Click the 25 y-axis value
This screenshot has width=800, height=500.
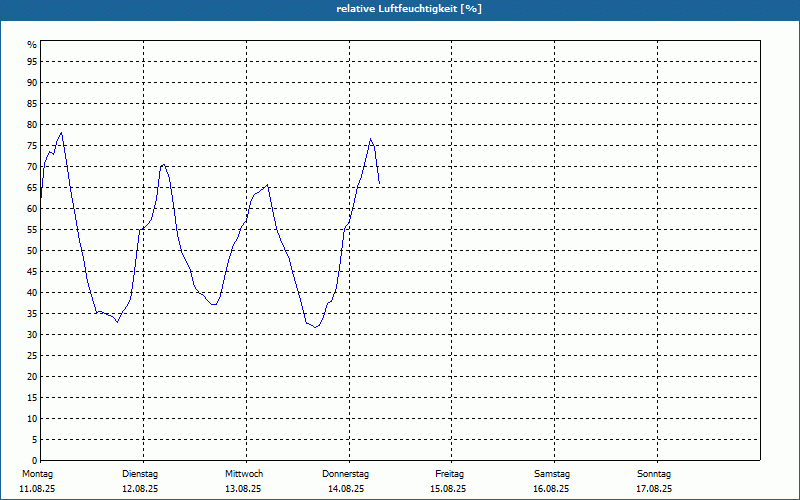[32, 356]
